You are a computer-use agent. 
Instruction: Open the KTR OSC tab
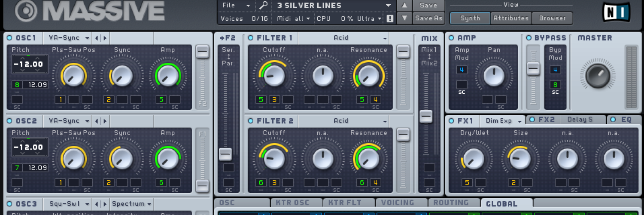[297, 203]
